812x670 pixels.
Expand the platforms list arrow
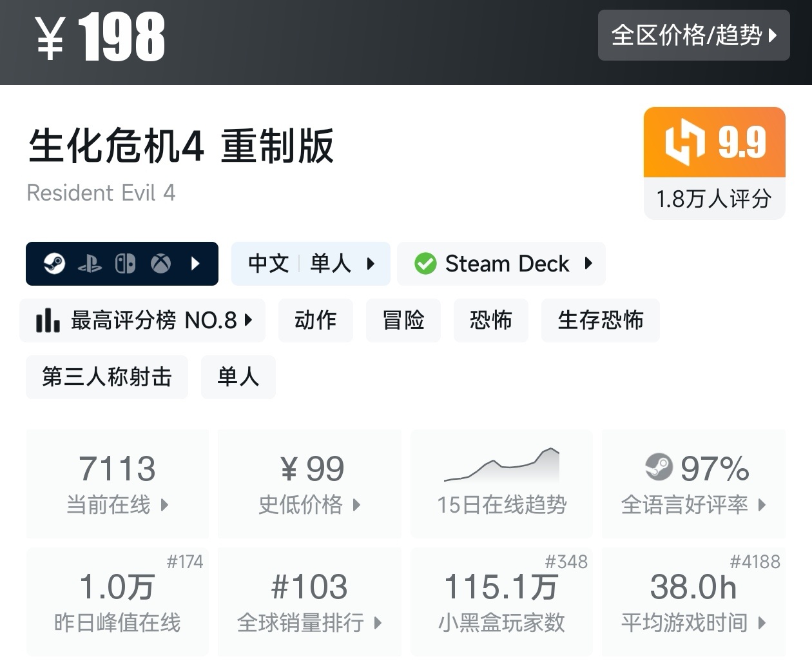point(196,264)
